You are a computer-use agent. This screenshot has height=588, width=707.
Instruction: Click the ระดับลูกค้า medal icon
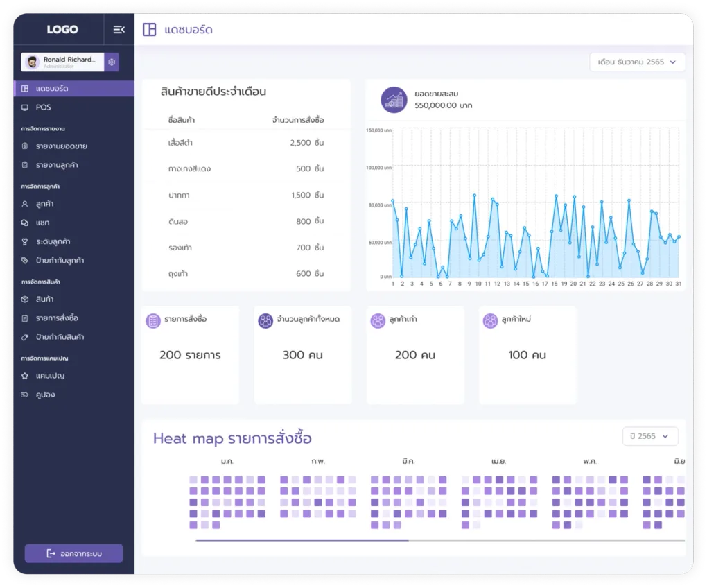pos(25,242)
